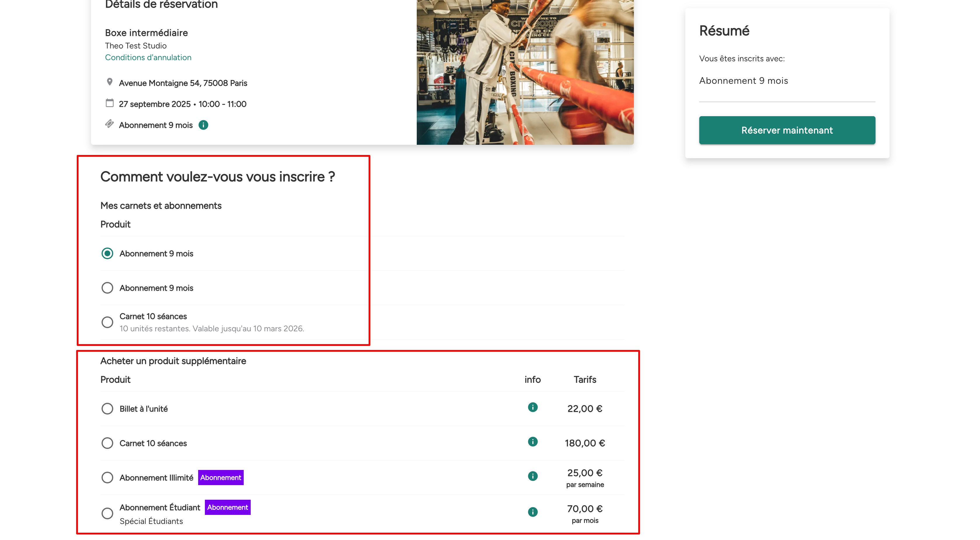Pick Abonnement Étudiant radio option
Viewport: 980px width, 540px height.
[x=107, y=513]
